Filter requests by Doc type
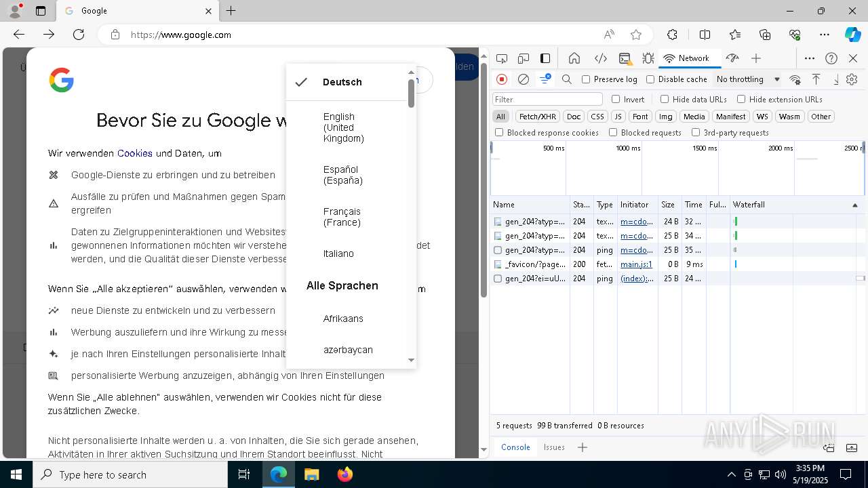 [574, 117]
